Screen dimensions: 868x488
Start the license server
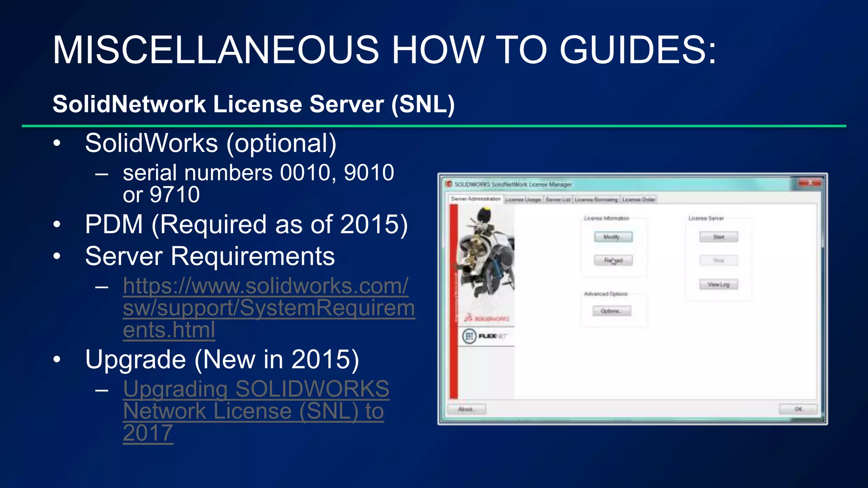pos(718,237)
